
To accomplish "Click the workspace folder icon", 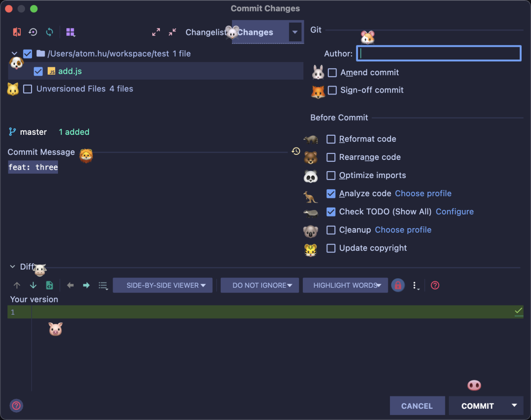I will point(41,53).
